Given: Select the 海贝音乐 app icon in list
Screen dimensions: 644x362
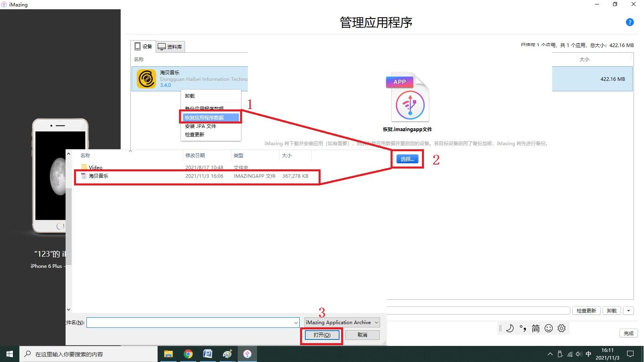Looking at the screenshot, I should (x=146, y=78).
